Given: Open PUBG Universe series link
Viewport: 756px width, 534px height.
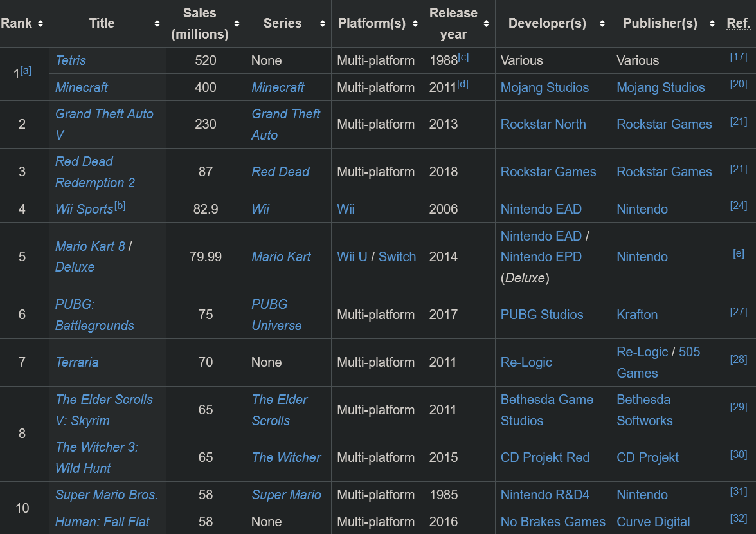Looking at the screenshot, I should [276, 315].
